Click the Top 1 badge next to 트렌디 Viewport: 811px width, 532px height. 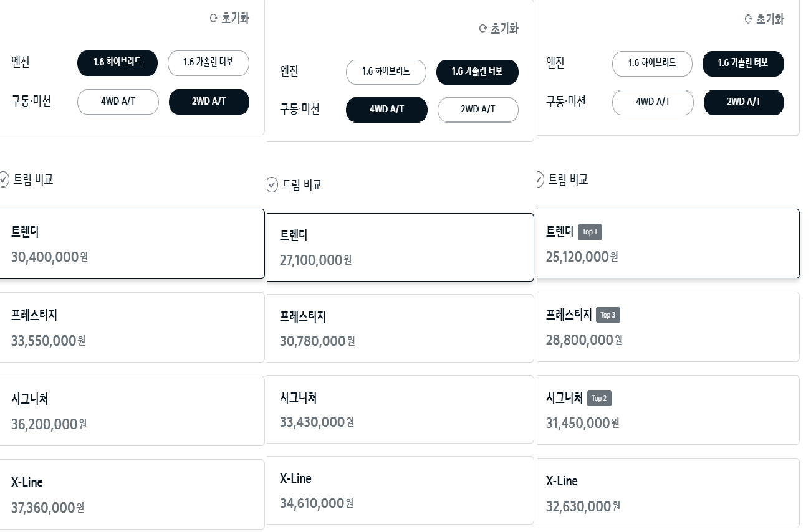(x=590, y=232)
